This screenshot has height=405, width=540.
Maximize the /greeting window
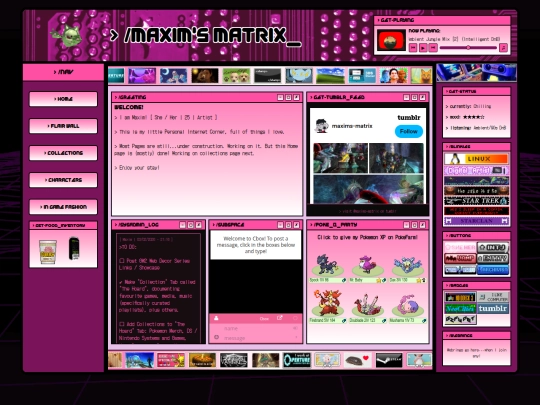pyautogui.click(x=289, y=97)
